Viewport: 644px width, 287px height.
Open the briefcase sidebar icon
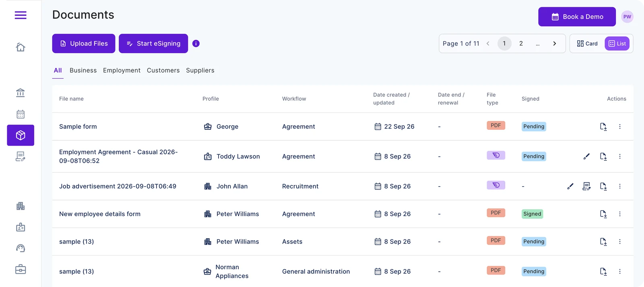click(x=21, y=269)
